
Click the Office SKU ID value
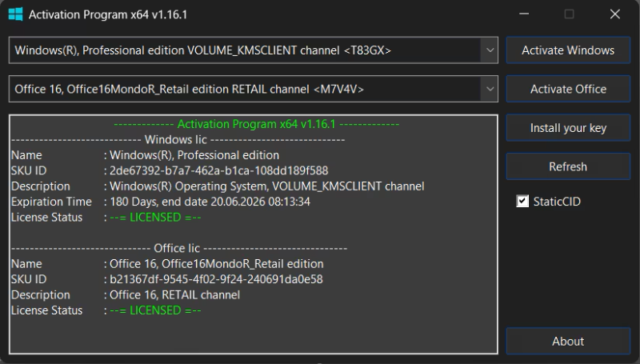tap(216, 279)
